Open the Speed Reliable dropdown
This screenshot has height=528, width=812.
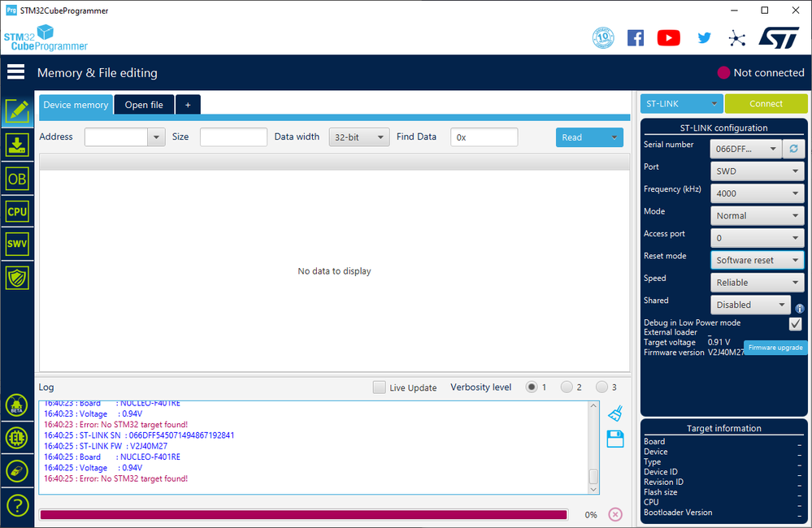pos(757,282)
